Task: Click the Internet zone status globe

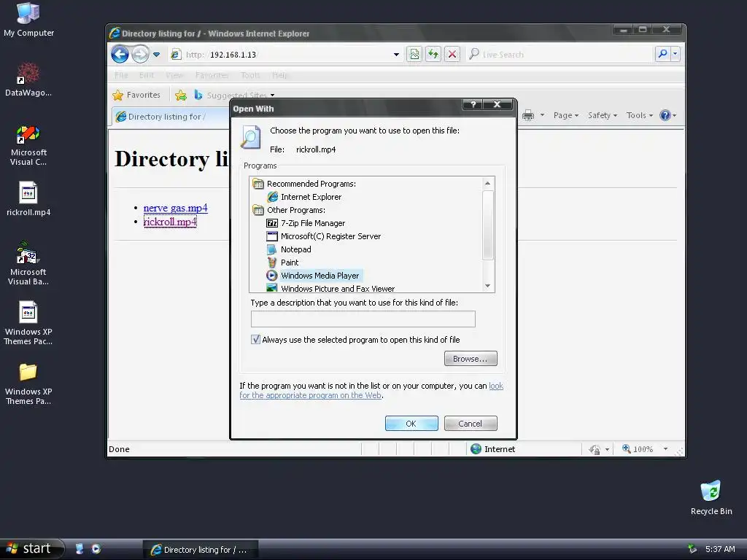Action: click(476, 448)
